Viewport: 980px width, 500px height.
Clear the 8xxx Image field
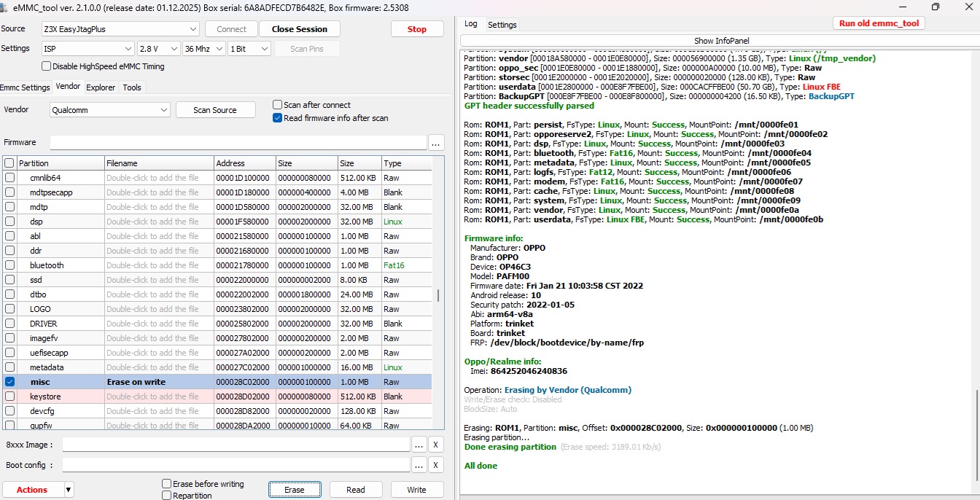(x=435, y=445)
